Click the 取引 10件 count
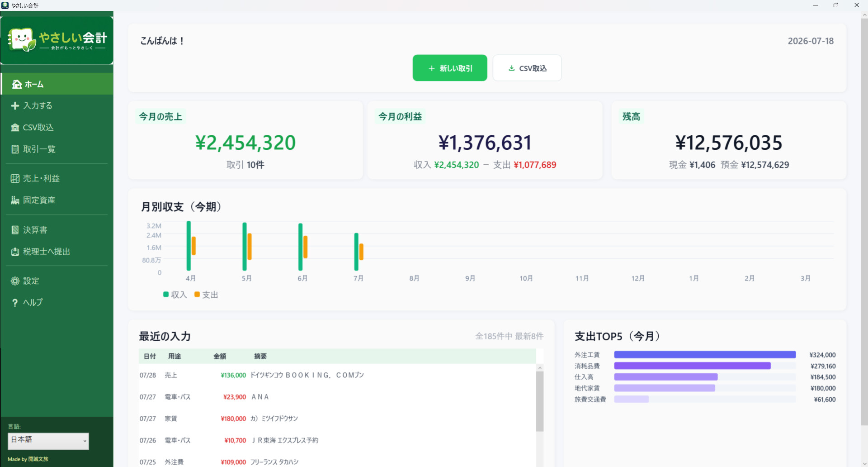868x467 pixels. 245,165
